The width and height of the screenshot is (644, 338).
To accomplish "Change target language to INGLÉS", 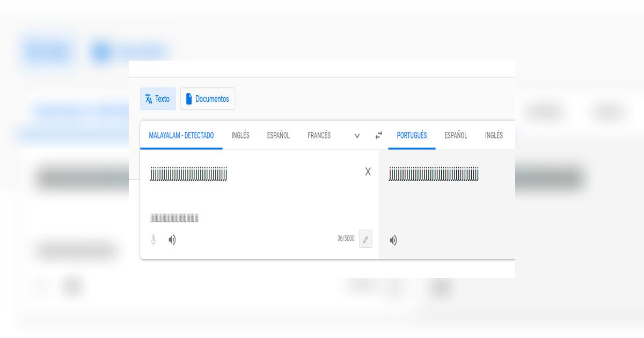I will (494, 136).
